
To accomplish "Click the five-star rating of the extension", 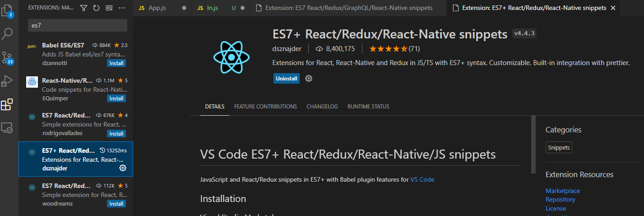I will (x=388, y=48).
